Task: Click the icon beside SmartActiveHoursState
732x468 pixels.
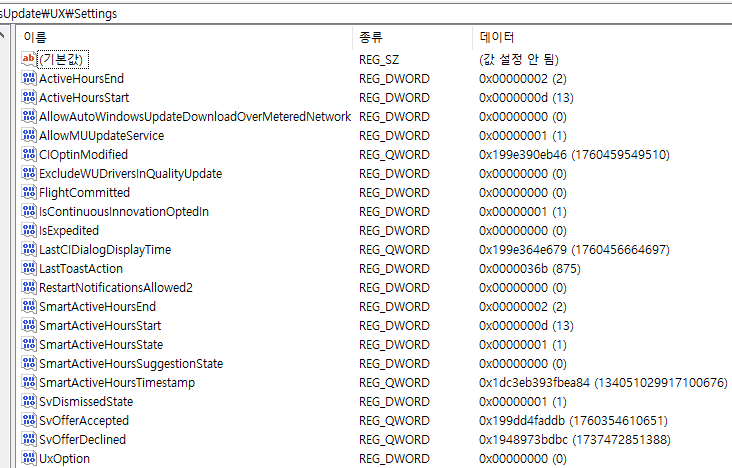Action: coord(28,344)
